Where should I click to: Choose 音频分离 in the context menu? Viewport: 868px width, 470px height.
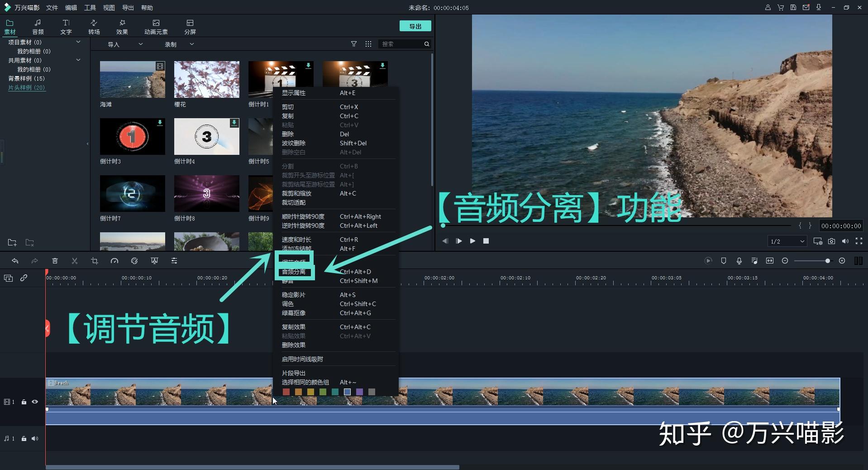click(x=294, y=272)
